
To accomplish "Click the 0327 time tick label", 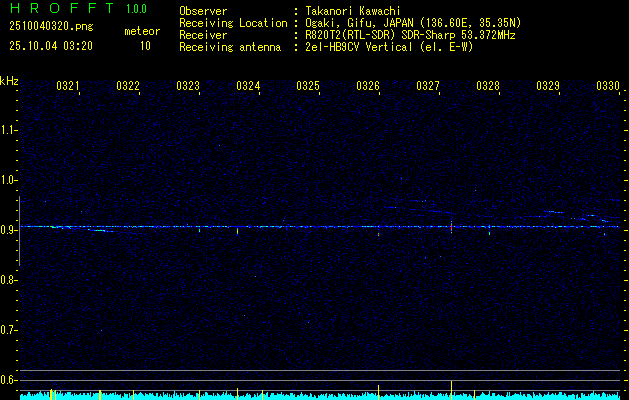I will click(x=428, y=86).
